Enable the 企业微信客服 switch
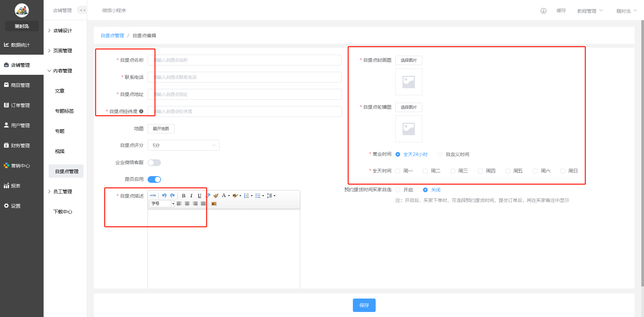This screenshot has width=644, height=317. [x=154, y=163]
